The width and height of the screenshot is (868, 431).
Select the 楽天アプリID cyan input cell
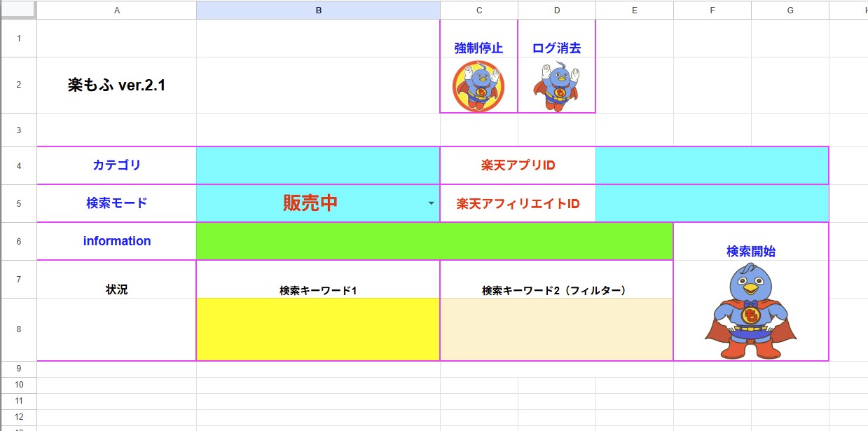(712, 165)
